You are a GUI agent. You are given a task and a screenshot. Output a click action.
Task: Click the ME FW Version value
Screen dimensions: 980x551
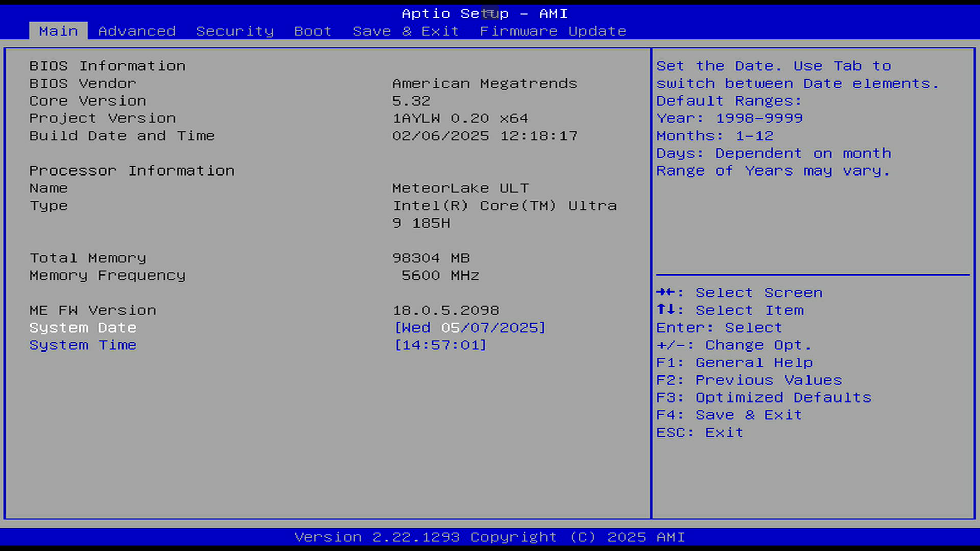[446, 310]
